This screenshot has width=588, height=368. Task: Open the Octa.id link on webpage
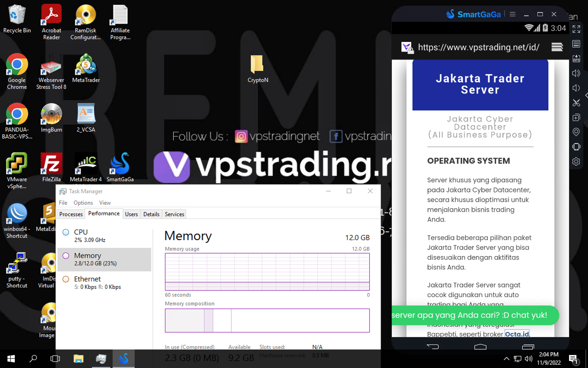click(517, 334)
